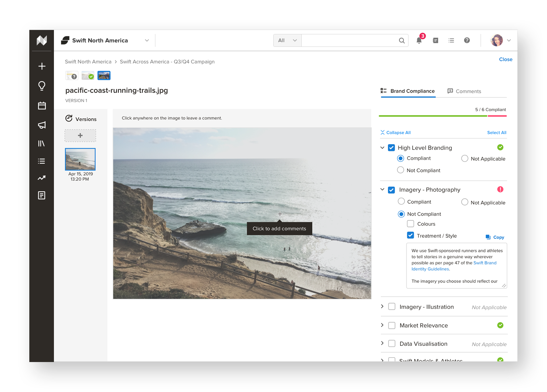Open the library books icon
Image resolution: width=547 pixels, height=392 pixels.
(x=41, y=143)
